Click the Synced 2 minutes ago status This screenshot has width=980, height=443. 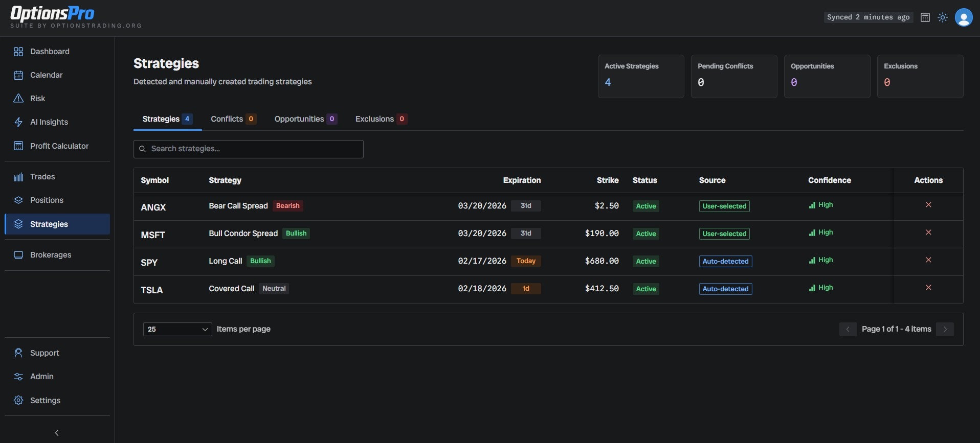(x=868, y=17)
